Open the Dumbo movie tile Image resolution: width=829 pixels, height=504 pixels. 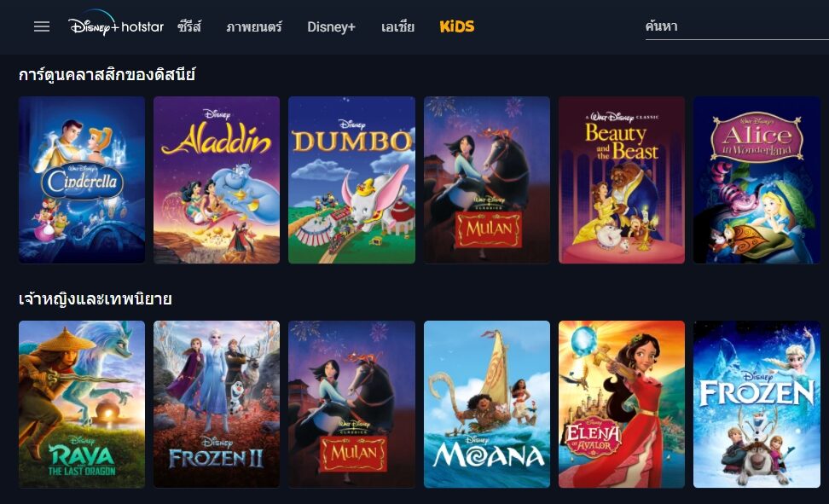(351, 180)
